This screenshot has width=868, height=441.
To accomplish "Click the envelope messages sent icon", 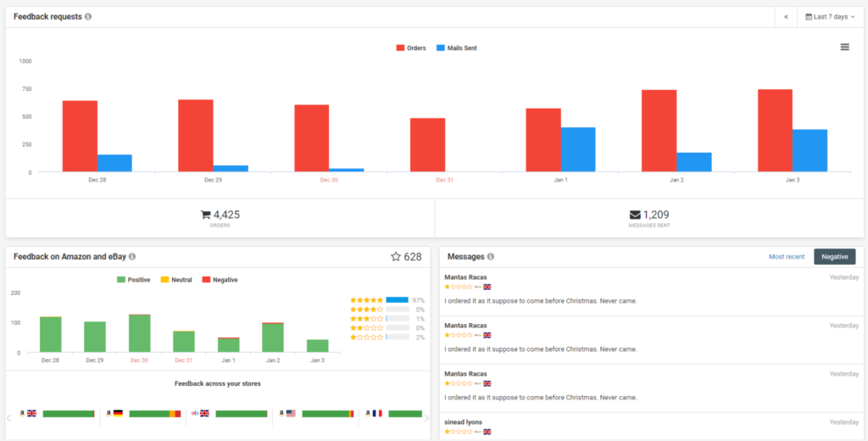I will pyautogui.click(x=635, y=215).
